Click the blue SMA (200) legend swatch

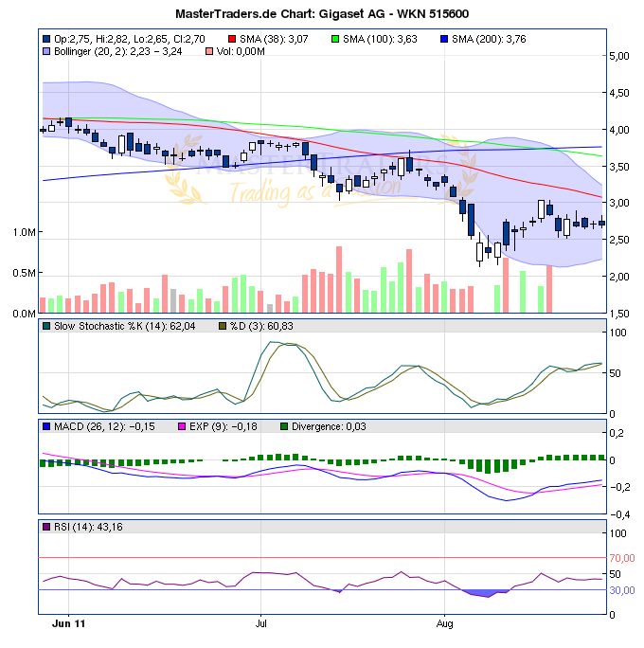pyautogui.click(x=444, y=39)
